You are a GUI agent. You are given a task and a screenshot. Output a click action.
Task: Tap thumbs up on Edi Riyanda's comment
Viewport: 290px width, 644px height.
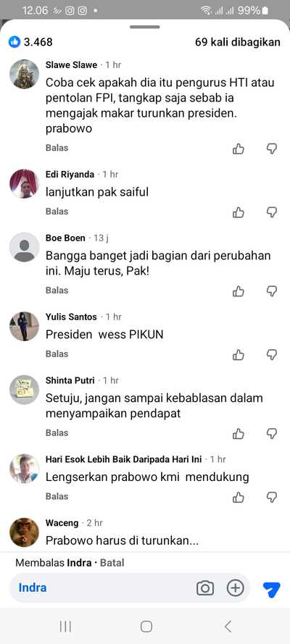239,212
